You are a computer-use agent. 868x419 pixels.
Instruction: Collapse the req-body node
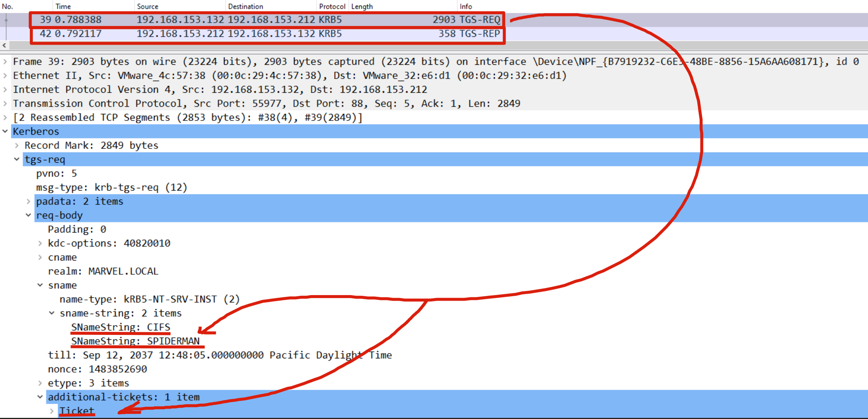click(x=28, y=215)
